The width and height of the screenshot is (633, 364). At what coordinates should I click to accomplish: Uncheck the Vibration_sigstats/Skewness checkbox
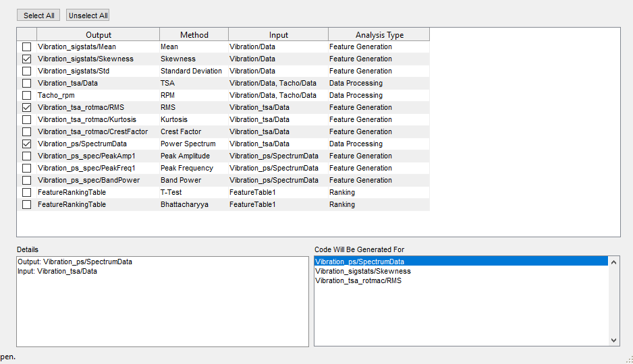pyautogui.click(x=27, y=59)
